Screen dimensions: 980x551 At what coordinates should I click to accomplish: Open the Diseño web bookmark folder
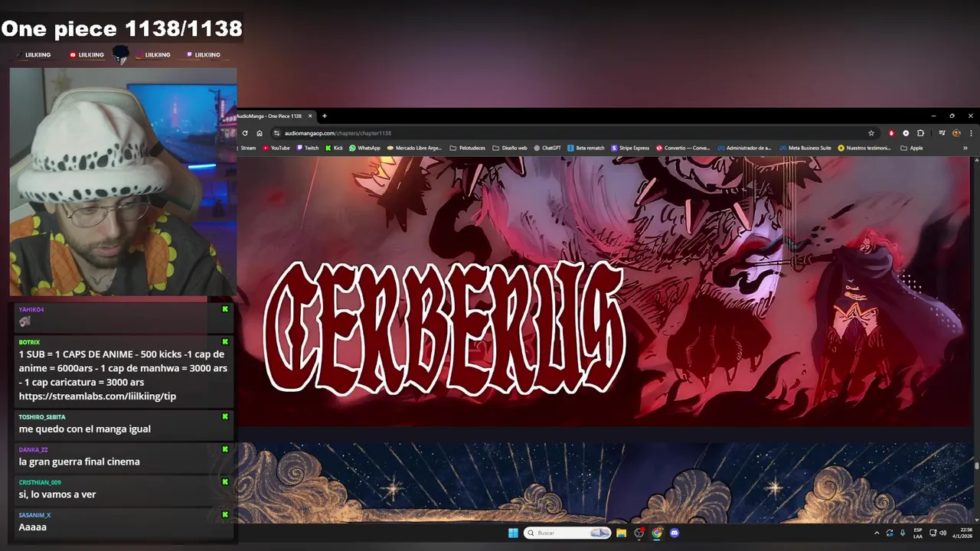510,148
